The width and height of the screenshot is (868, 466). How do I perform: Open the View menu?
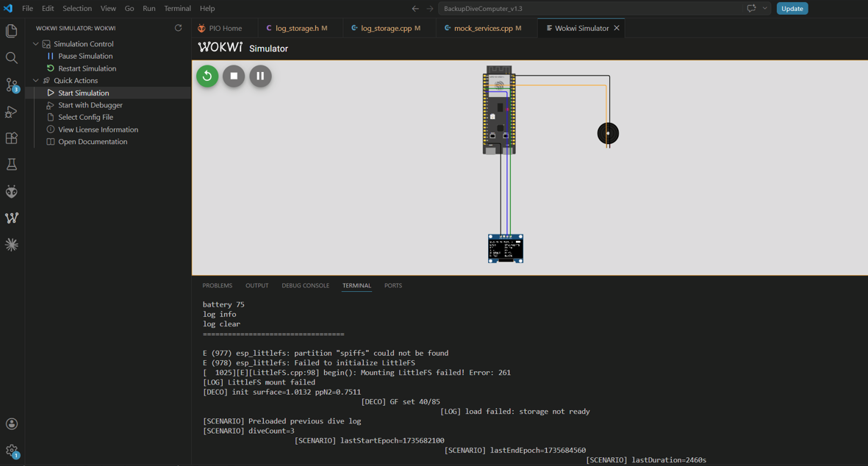108,8
